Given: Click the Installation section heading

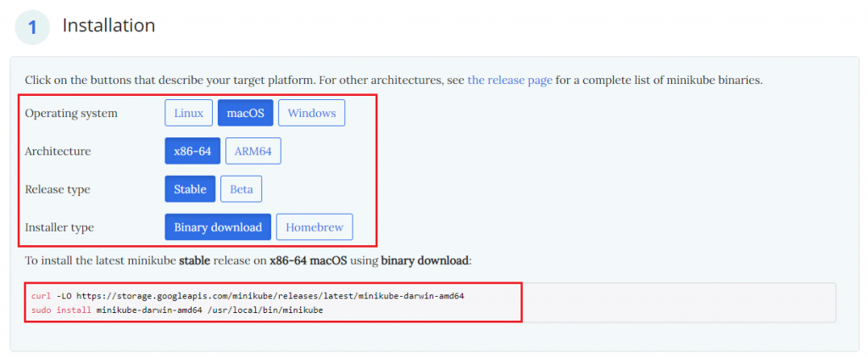Looking at the screenshot, I should (108, 25).
